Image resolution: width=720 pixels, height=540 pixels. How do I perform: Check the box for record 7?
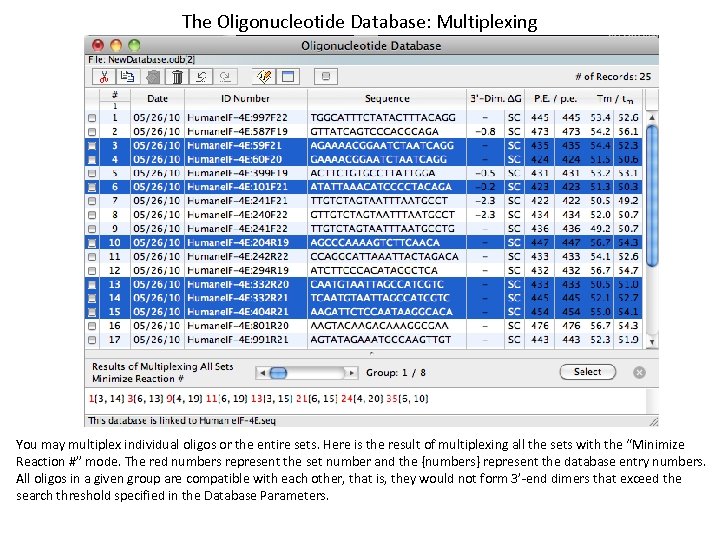pyautogui.click(x=92, y=201)
